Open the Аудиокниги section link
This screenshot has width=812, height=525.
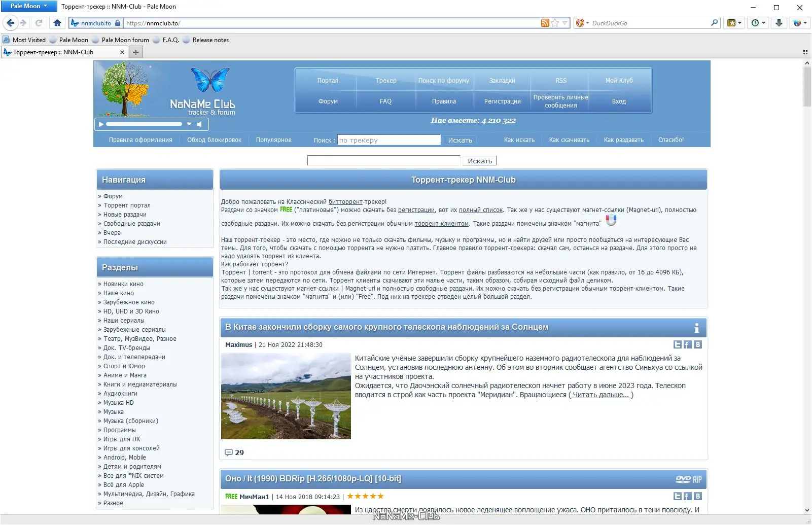pyautogui.click(x=120, y=394)
